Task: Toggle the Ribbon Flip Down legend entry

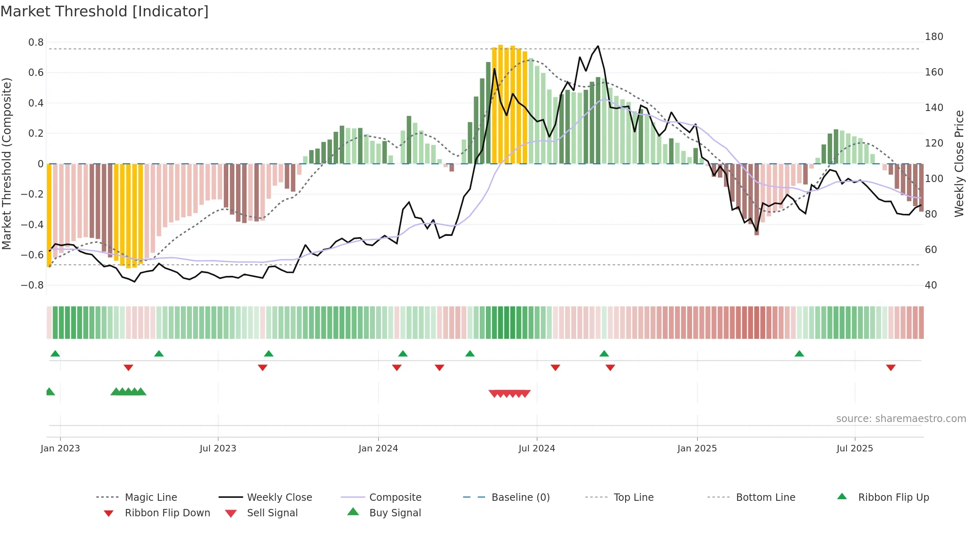Action: [157, 513]
